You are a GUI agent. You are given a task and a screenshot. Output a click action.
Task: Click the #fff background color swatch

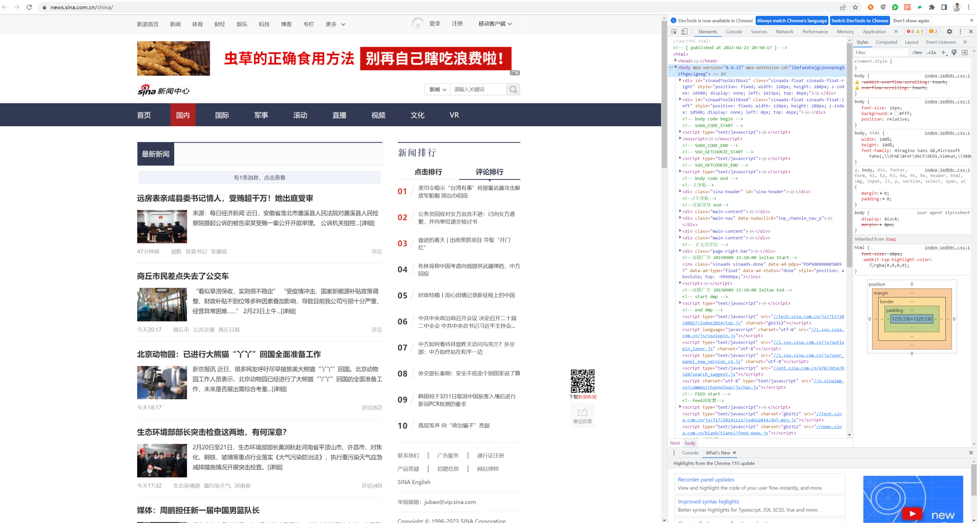click(896, 113)
